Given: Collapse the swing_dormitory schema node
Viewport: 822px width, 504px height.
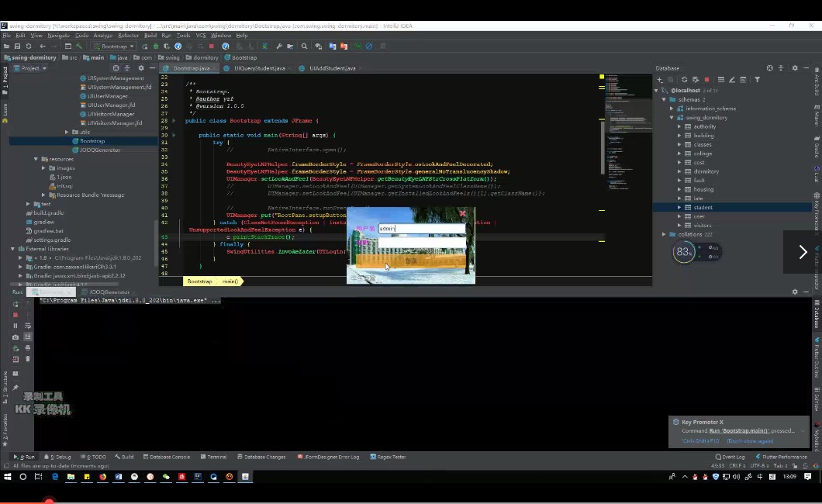Looking at the screenshot, I should (x=672, y=117).
